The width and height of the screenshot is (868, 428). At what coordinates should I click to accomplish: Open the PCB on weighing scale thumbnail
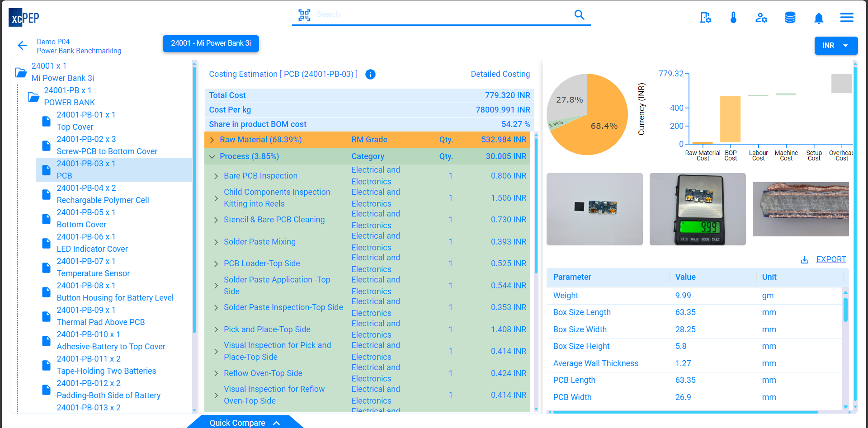698,209
